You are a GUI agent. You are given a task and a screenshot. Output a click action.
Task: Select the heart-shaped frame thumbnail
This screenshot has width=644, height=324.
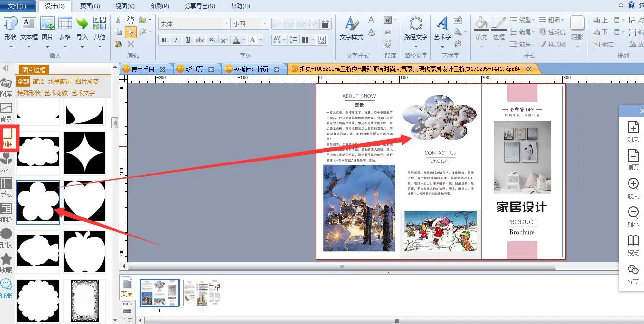85,203
